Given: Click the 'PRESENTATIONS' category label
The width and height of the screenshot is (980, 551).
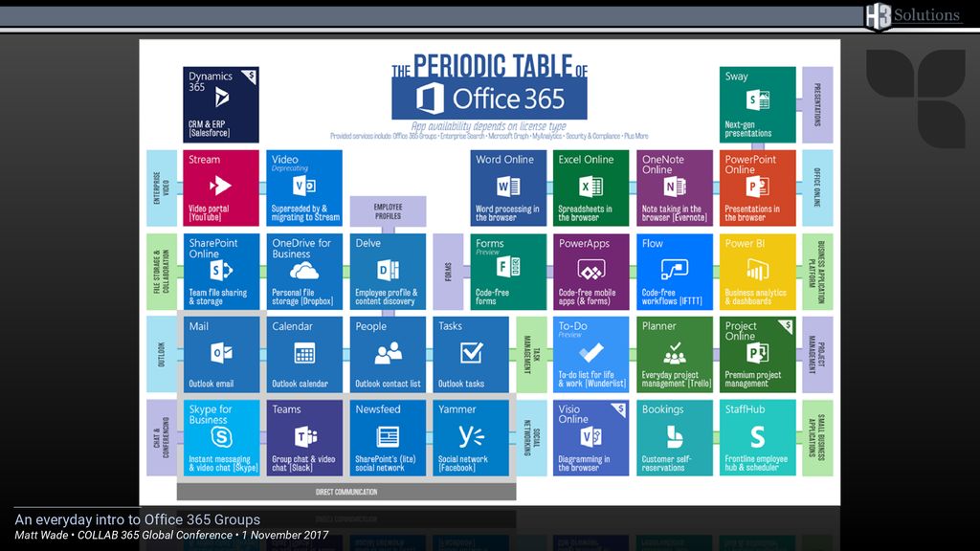Looking at the screenshot, I should pos(817,105).
